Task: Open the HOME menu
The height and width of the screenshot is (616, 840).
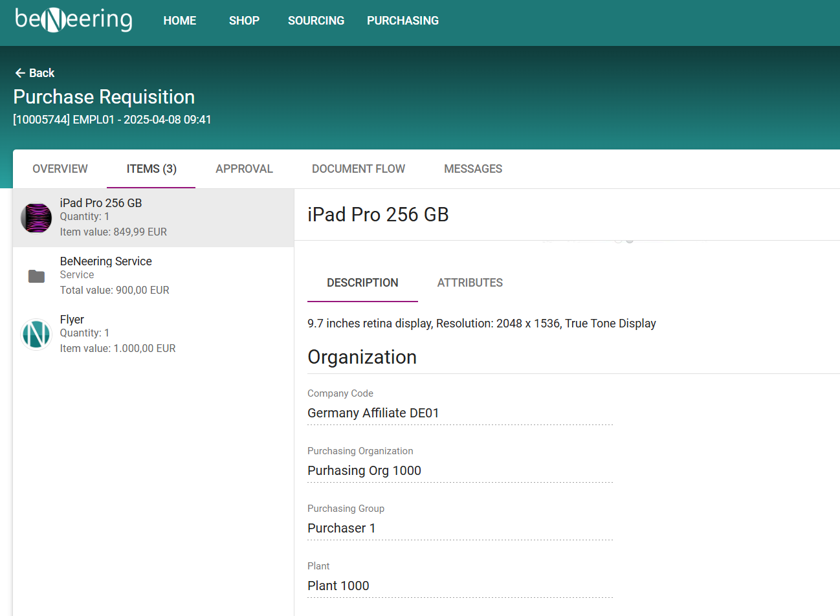Action: [x=179, y=21]
